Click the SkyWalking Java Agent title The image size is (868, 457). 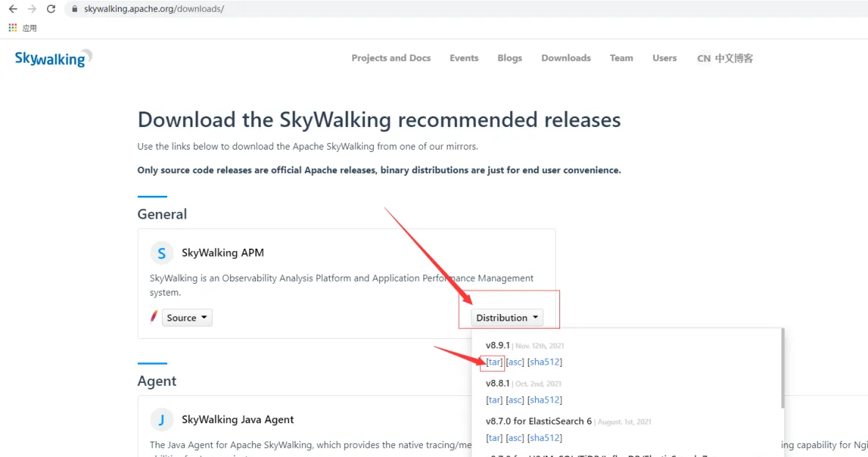(238, 420)
